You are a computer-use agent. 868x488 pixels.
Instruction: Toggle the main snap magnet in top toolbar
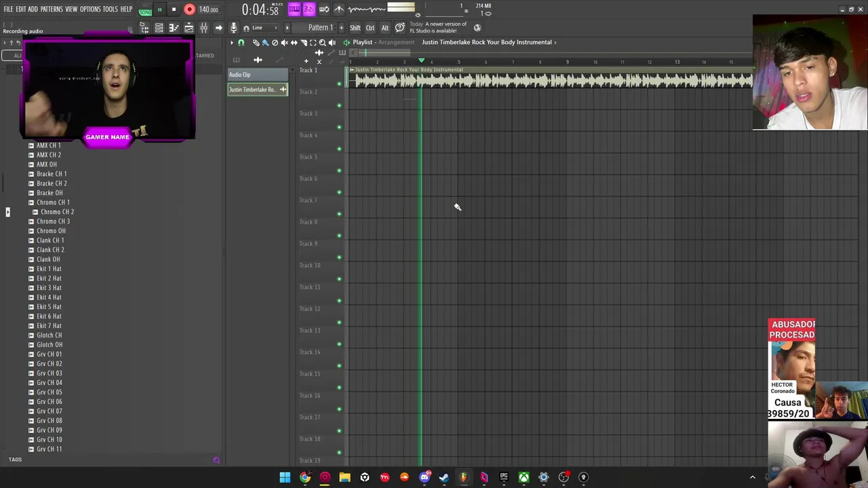[x=245, y=28]
